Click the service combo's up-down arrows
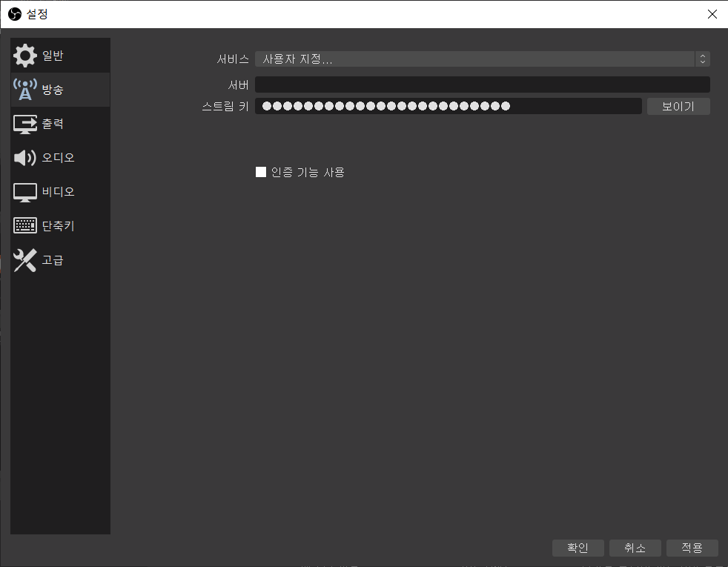Image resolution: width=728 pixels, height=567 pixels. pyautogui.click(x=703, y=59)
